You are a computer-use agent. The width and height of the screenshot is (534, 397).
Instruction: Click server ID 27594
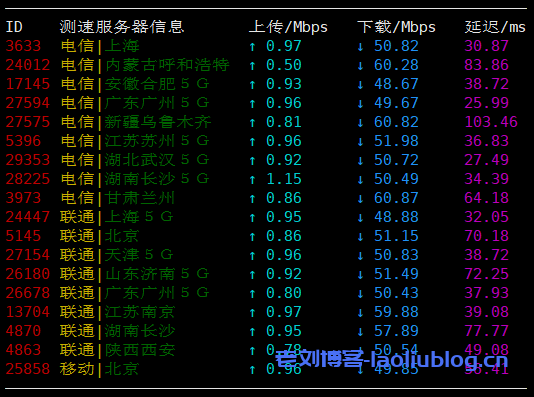pos(28,103)
